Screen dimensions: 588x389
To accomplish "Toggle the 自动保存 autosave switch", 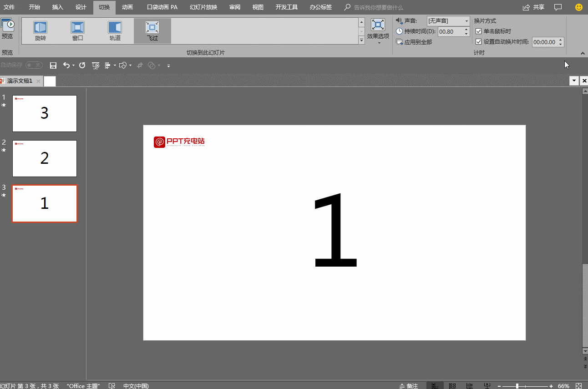I will [x=34, y=66].
